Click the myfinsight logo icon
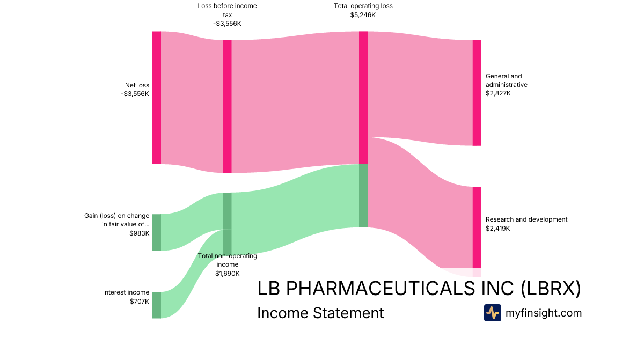Viewport: 644px width, 338px height. tap(492, 313)
